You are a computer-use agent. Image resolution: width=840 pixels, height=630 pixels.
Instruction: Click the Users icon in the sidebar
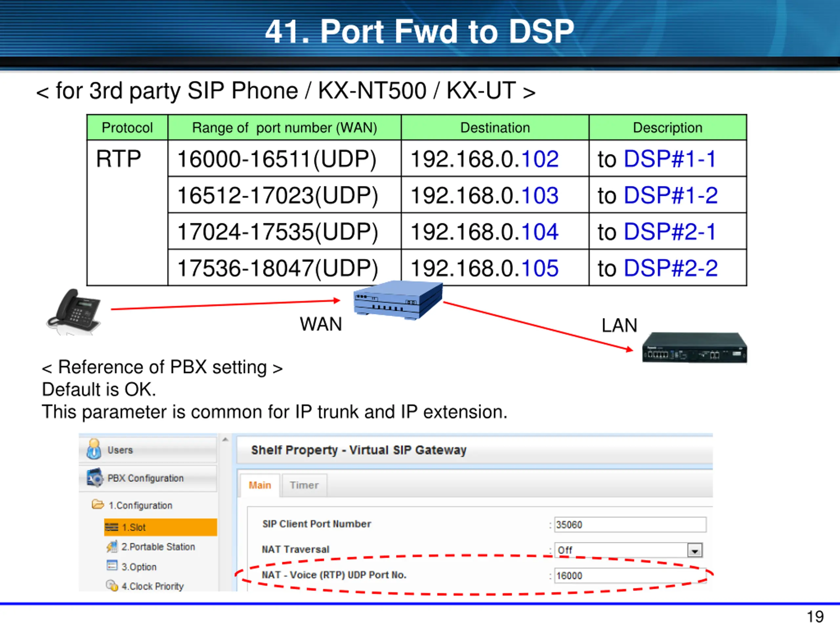(x=94, y=449)
